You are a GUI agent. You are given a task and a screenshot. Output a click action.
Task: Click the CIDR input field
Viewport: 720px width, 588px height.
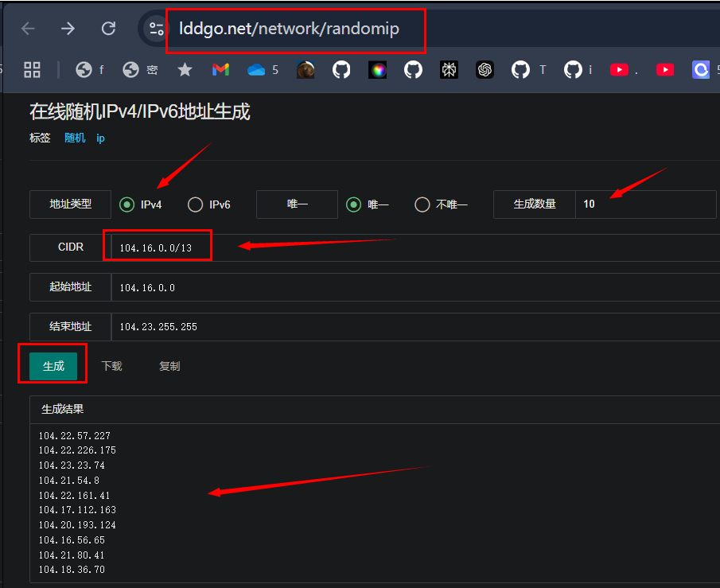[x=415, y=247]
